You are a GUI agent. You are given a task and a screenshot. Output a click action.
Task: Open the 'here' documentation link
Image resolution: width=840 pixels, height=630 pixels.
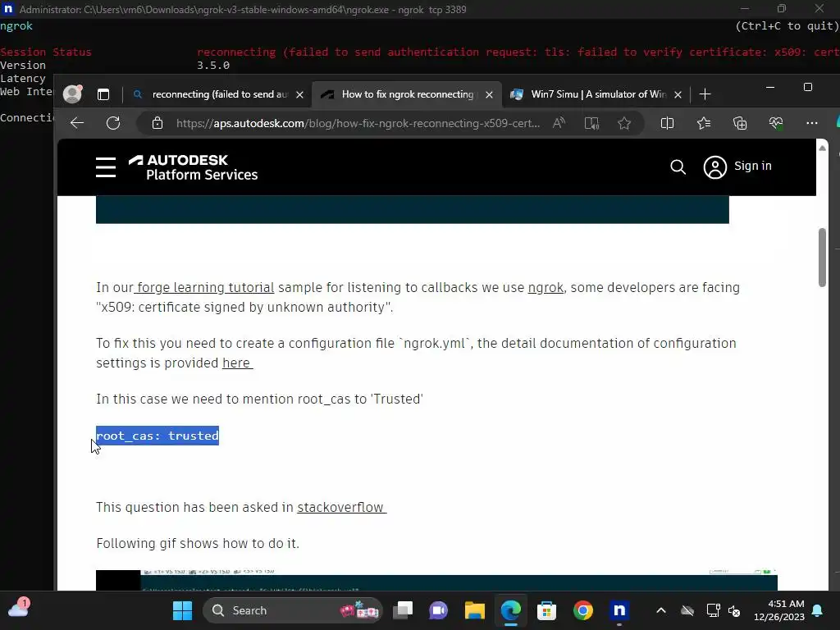click(237, 363)
